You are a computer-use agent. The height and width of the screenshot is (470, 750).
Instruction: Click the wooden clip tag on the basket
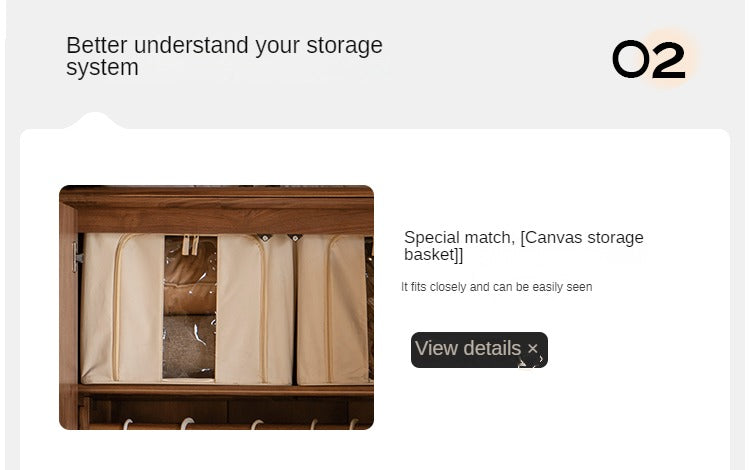coord(189,243)
